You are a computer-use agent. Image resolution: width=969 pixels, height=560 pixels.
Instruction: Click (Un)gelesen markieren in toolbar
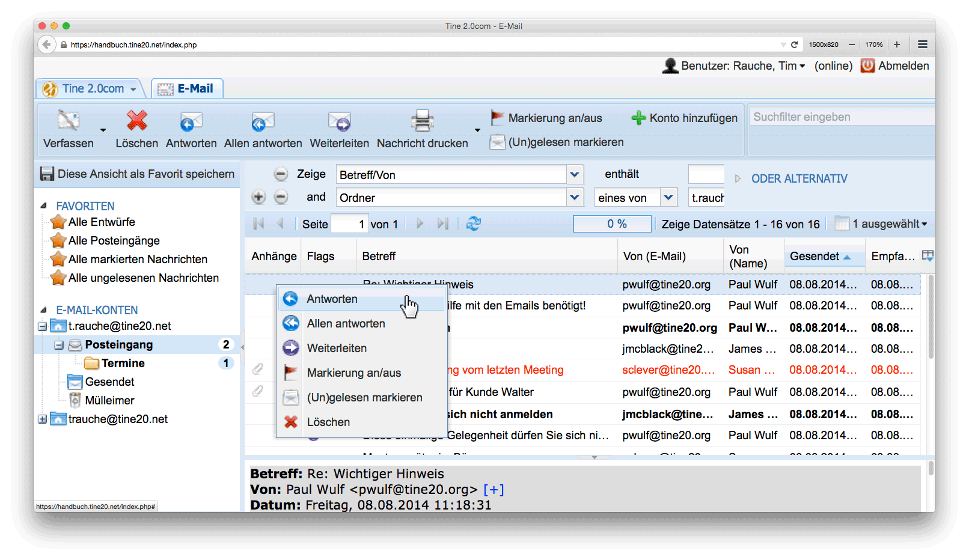557,142
